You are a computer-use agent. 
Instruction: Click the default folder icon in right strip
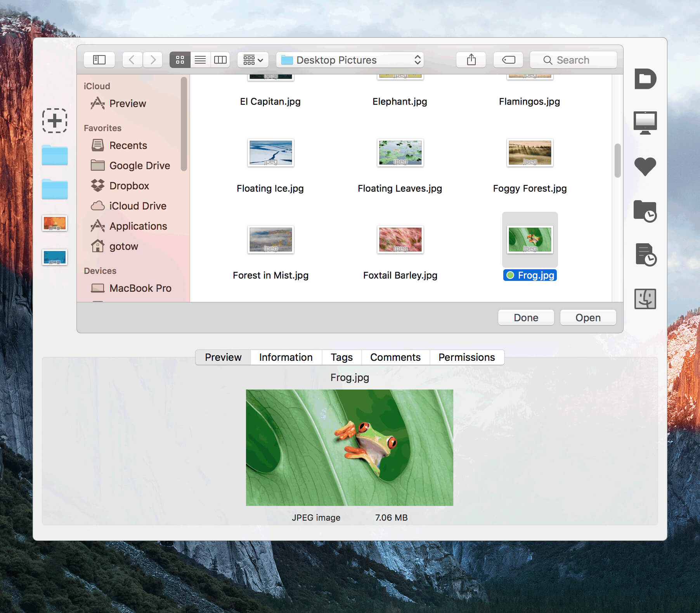645,79
